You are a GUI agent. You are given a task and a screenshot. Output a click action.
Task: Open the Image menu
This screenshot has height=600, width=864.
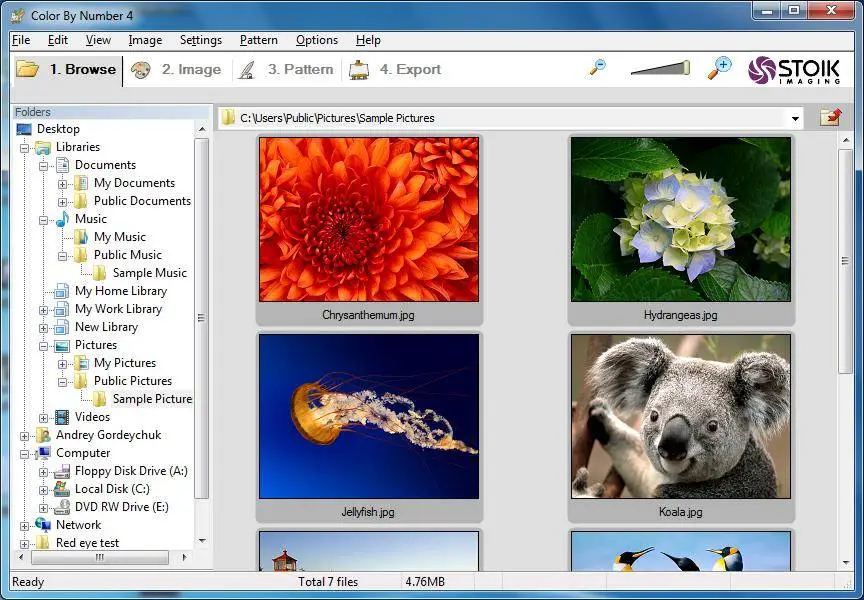click(145, 40)
